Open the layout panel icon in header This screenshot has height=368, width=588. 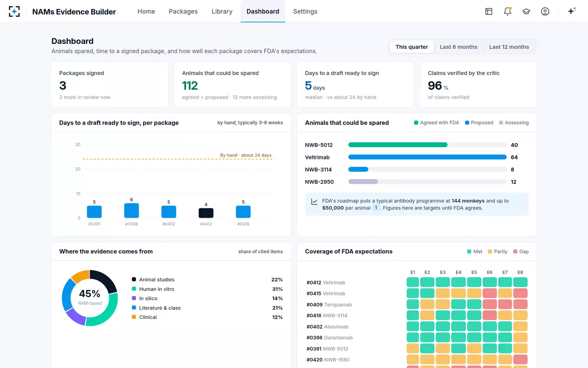point(489,11)
